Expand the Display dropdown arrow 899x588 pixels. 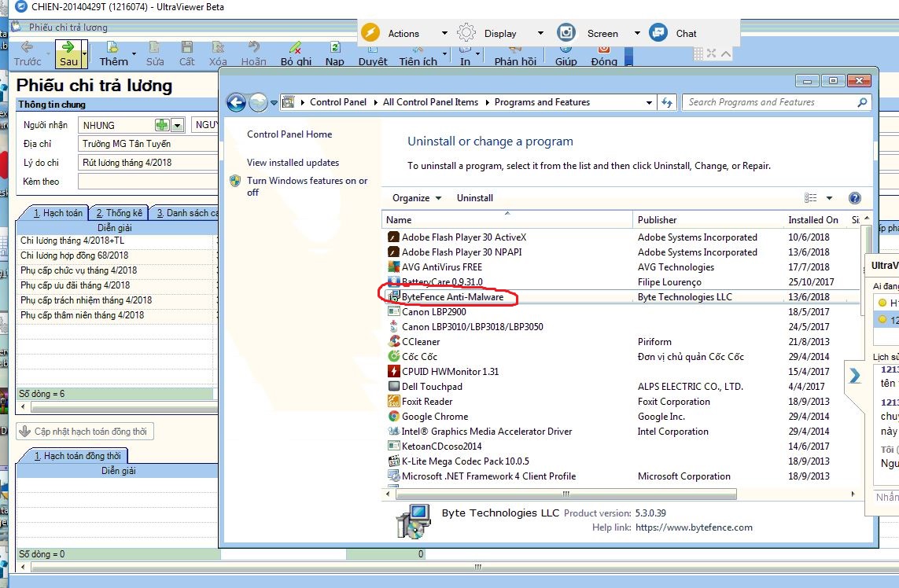540,33
